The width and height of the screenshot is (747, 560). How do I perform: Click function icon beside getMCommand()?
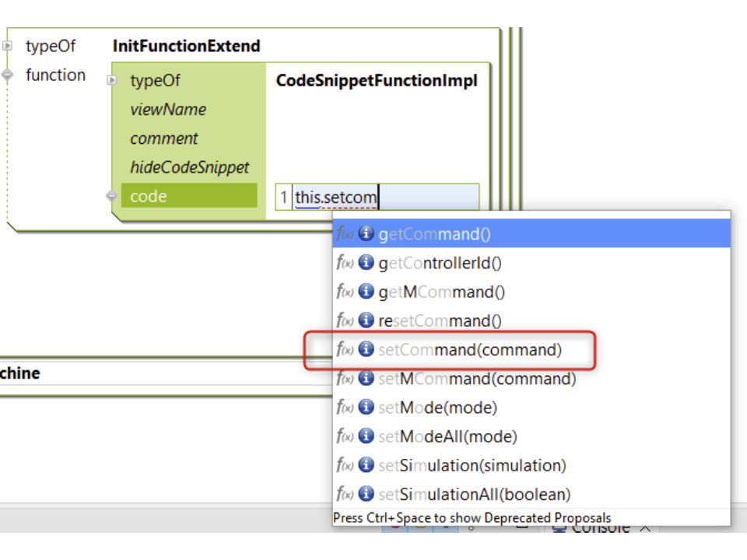tap(345, 292)
